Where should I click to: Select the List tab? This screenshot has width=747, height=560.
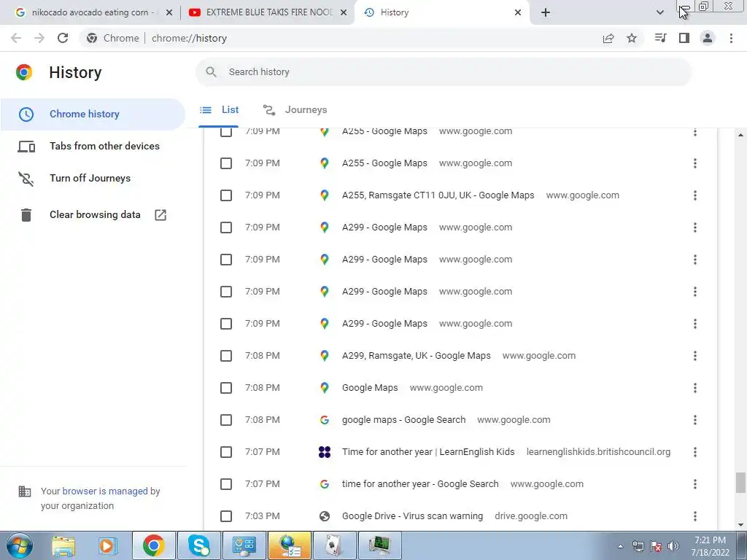click(x=219, y=110)
